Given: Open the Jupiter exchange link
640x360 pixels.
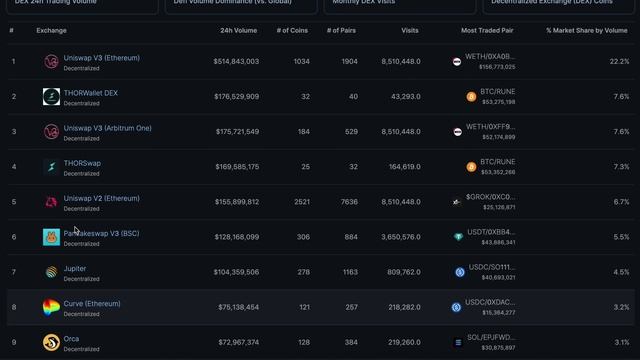Looking at the screenshot, I should coord(75,269).
